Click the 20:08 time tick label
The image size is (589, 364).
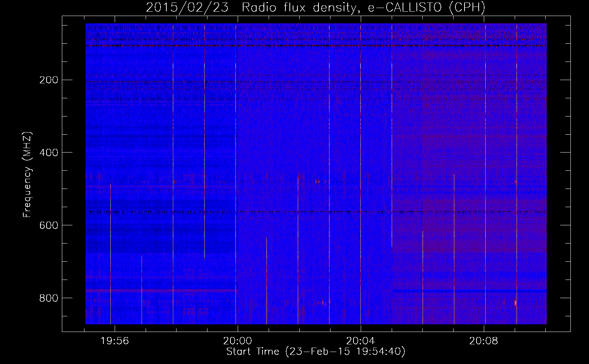pyautogui.click(x=484, y=341)
